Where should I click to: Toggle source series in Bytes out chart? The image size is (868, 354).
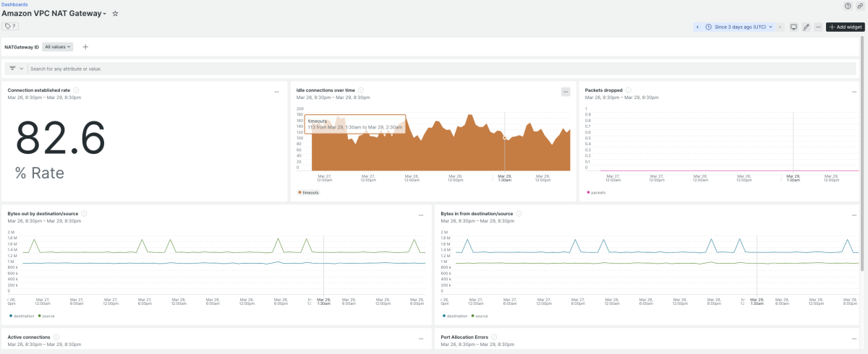[48, 316]
